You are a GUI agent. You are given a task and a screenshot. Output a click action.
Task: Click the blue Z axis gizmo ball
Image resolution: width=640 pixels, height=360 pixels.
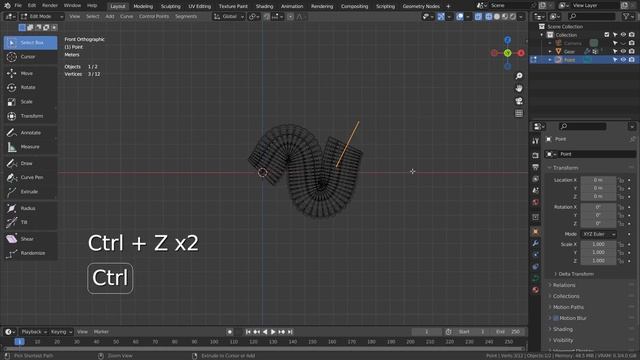[507, 40]
